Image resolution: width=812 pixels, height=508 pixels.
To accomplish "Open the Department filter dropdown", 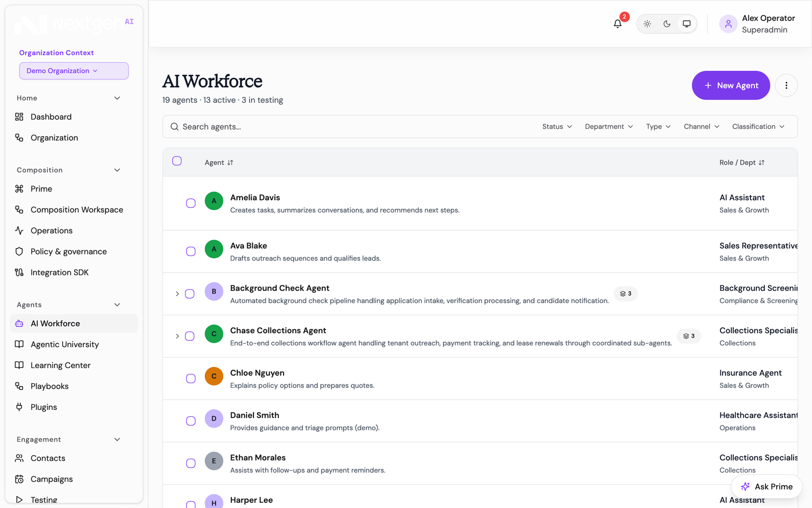I will (x=609, y=127).
